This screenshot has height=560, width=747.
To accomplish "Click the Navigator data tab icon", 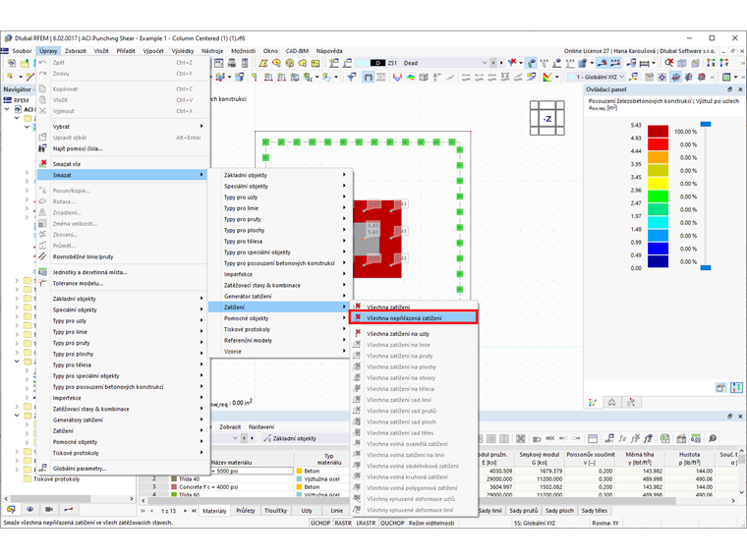I will pos(11,510).
